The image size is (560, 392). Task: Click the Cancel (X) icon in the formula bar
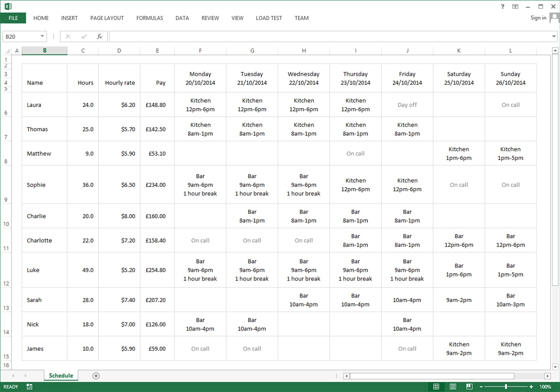(68, 36)
